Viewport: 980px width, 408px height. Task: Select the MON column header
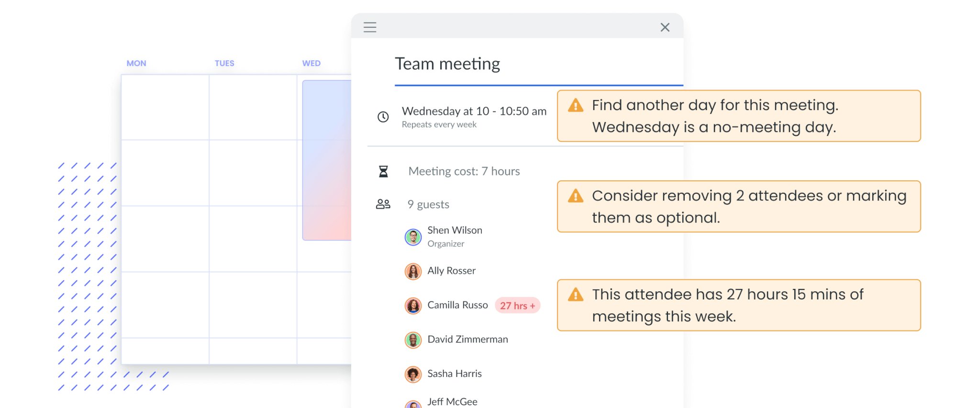tap(136, 63)
